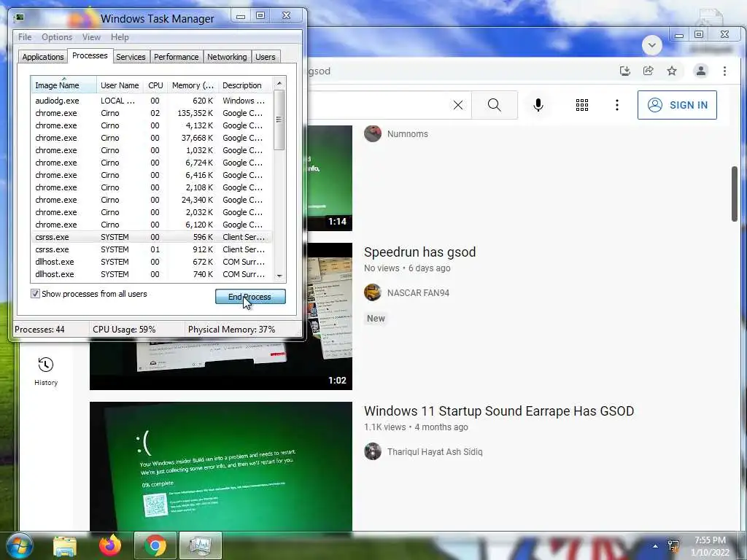Toggle Show processes from all users checkbox
Image resolution: width=747 pixels, height=560 pixels.
[x=35, y=294]
